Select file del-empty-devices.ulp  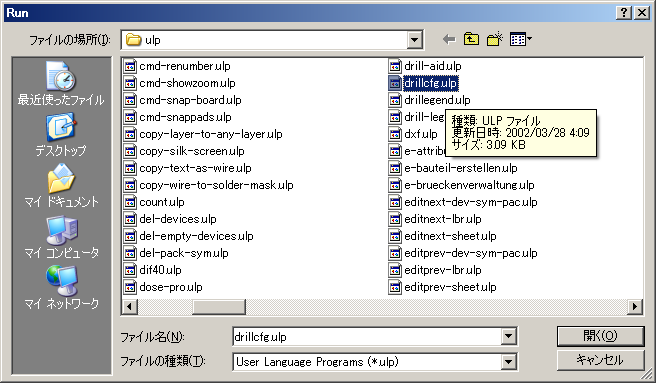pyautogui.click(x=189, y=236)
